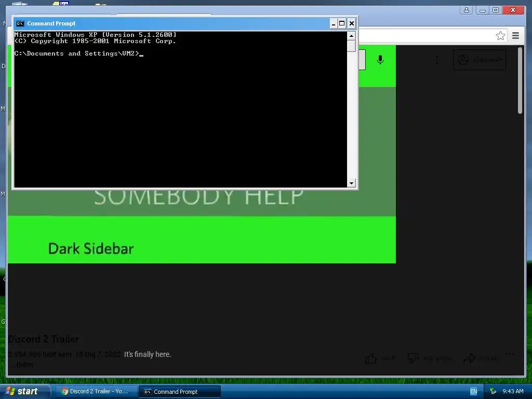
Task: Minimize the Chrome window
Action: (482, 10)
